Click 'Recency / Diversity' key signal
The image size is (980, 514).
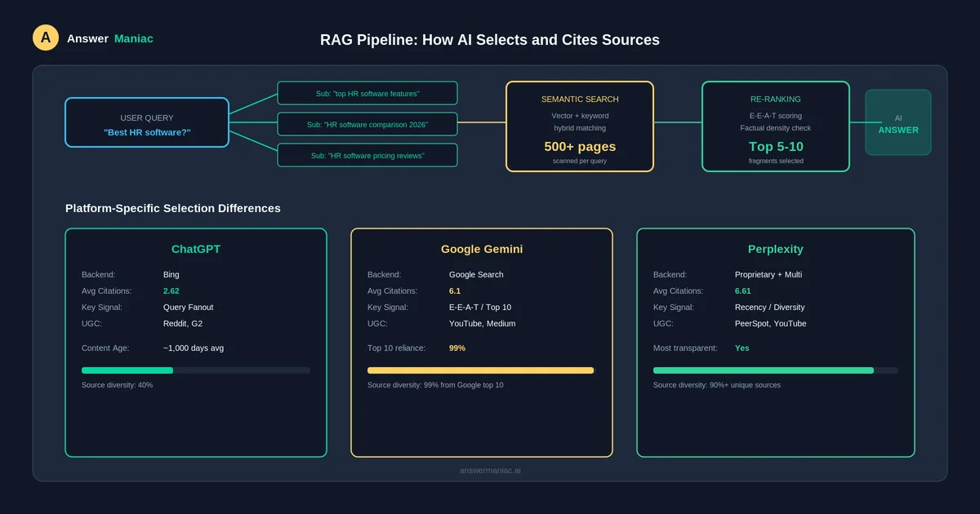(769, 308)
